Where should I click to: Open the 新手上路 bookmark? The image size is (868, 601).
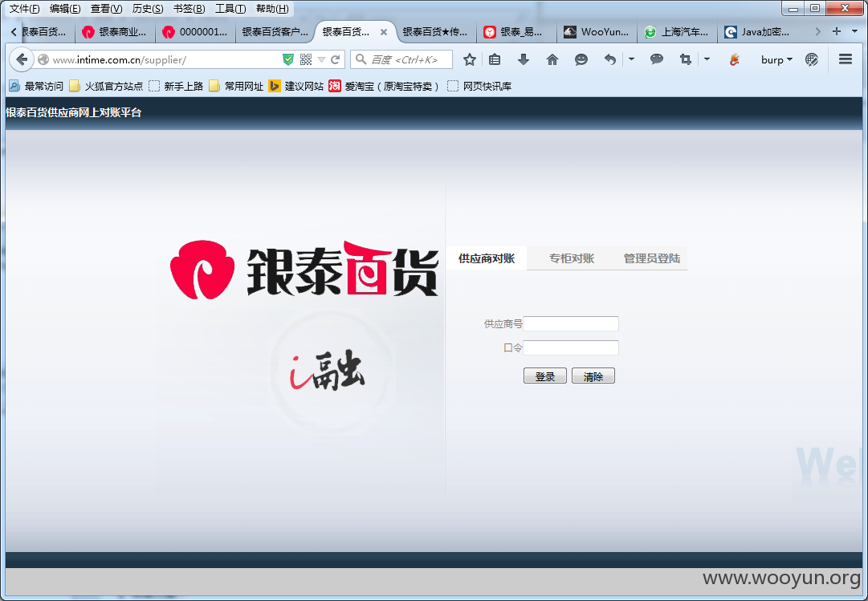pos(176,87)
